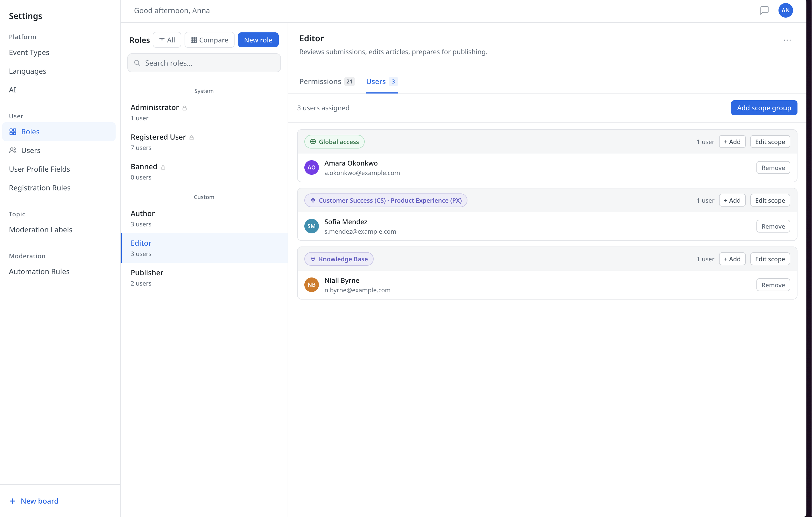Image resolution: width=812 pixels, height=517 pixels.
Task: Click the lock icon next to Banned
Action: coord(163,167)
